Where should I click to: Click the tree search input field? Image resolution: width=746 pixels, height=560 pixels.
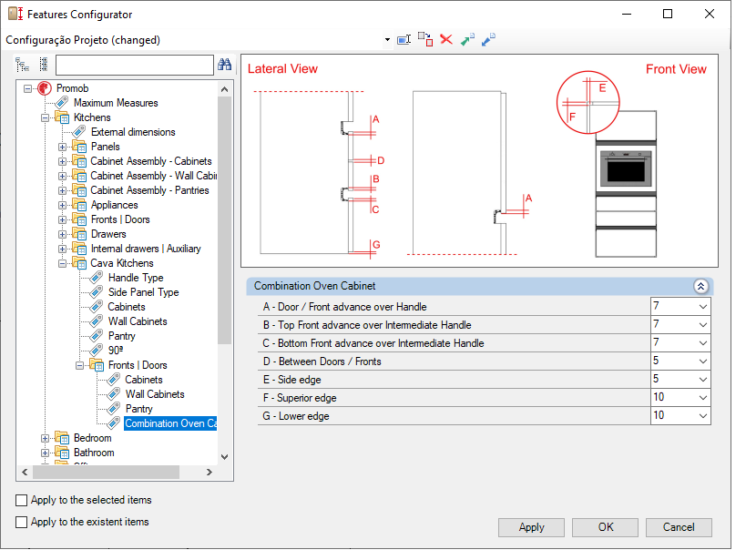tap(135, 66)
